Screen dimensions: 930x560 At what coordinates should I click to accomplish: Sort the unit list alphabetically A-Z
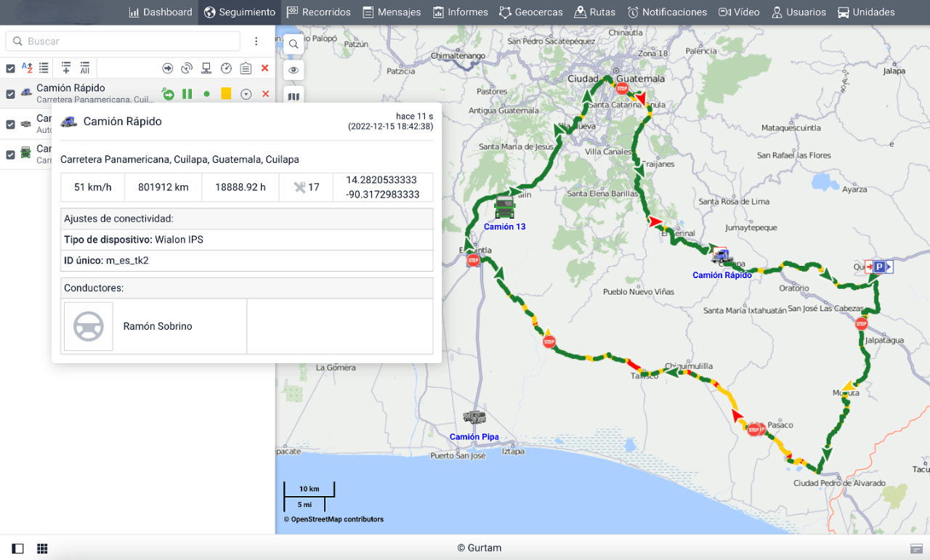click(27, 68)
